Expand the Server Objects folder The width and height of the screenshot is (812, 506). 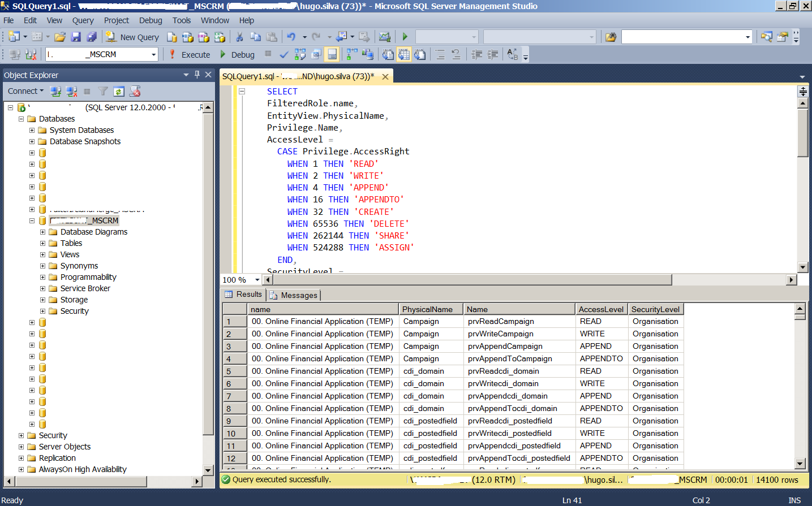click(21, 447)
